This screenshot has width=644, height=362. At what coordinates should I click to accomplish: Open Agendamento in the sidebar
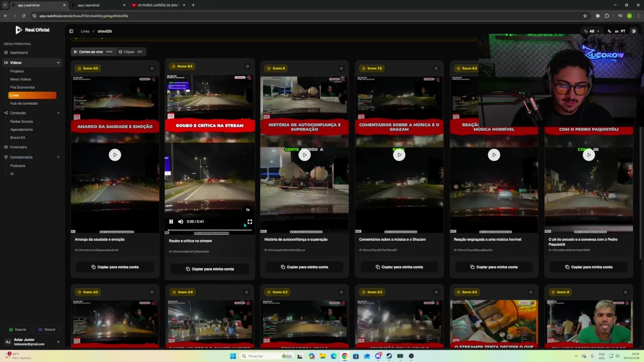22,130
